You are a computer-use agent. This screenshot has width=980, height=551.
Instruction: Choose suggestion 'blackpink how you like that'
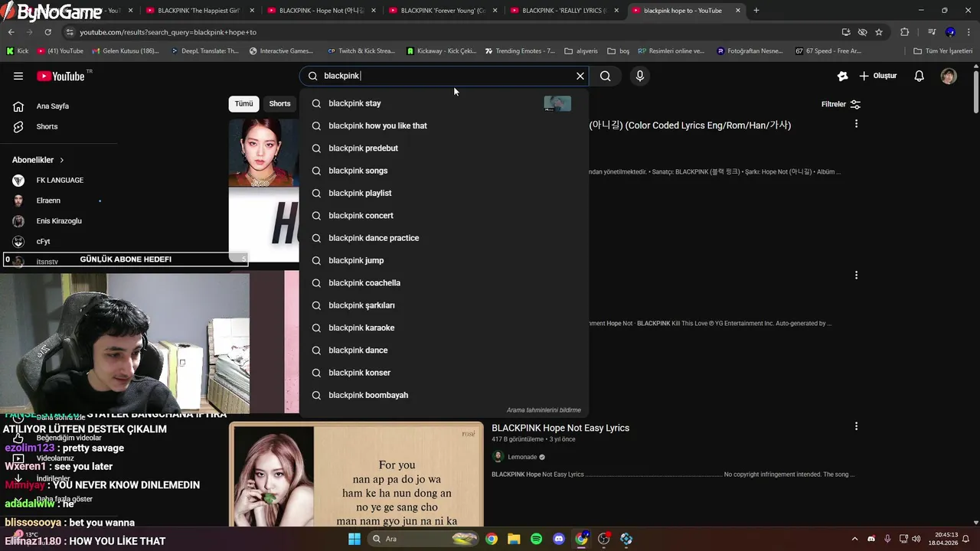pyautogui.click(x=445, y=126)
